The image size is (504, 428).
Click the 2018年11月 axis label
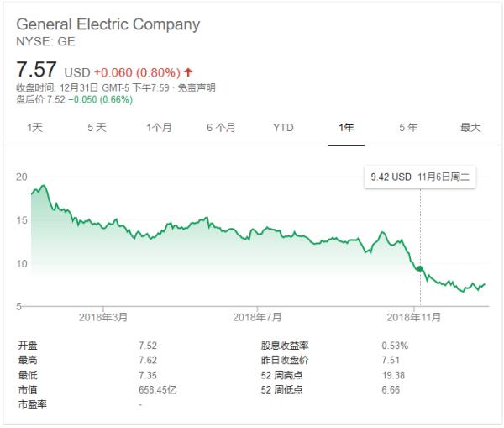[x=413, y=317]
